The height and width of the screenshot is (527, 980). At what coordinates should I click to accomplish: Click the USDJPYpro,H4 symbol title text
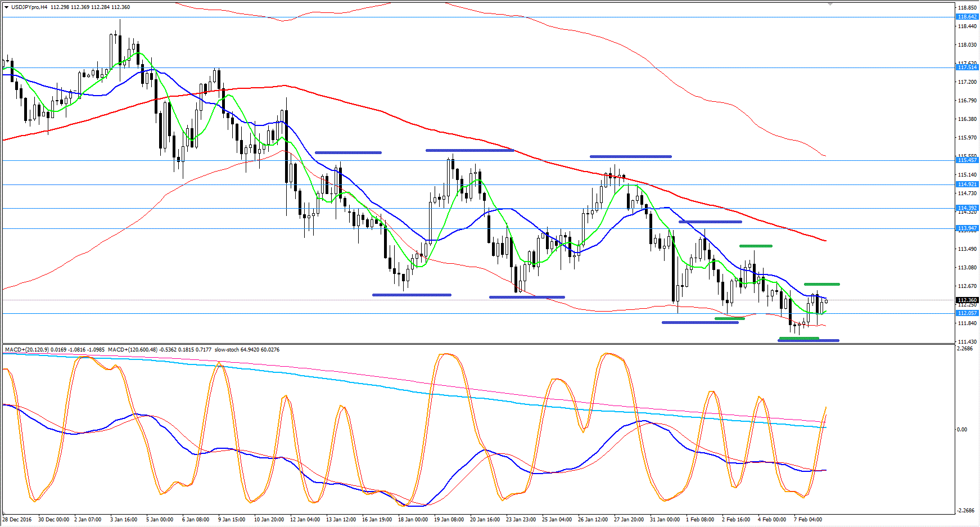[29, 7]
